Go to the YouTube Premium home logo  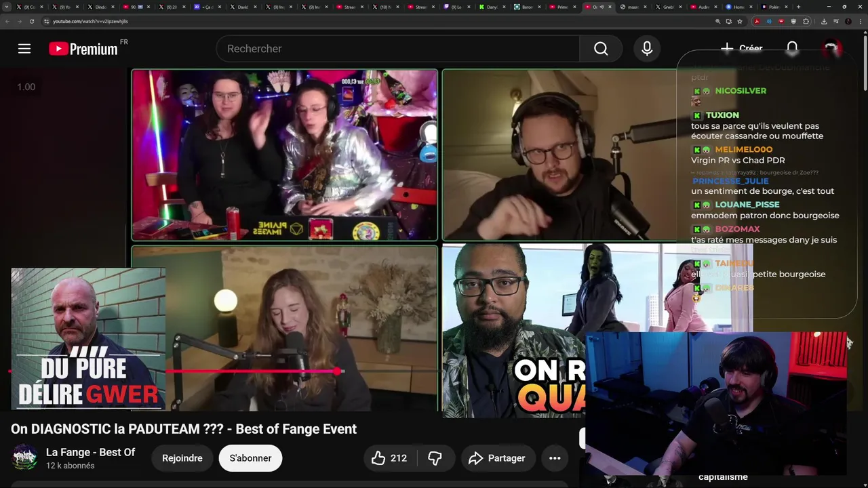click(83, 49)
